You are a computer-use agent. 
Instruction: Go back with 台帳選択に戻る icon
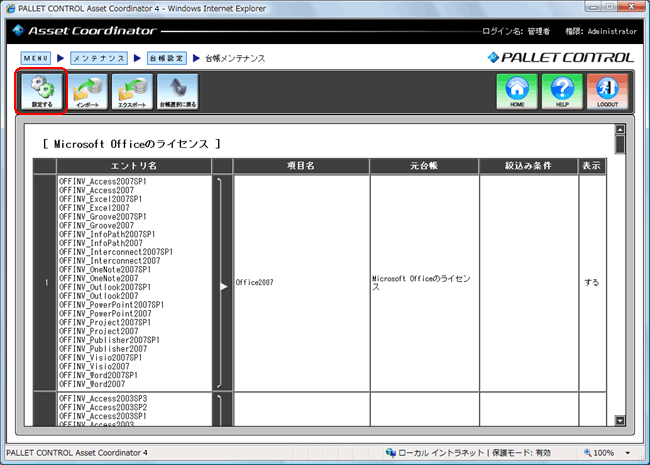coord(178,92)
